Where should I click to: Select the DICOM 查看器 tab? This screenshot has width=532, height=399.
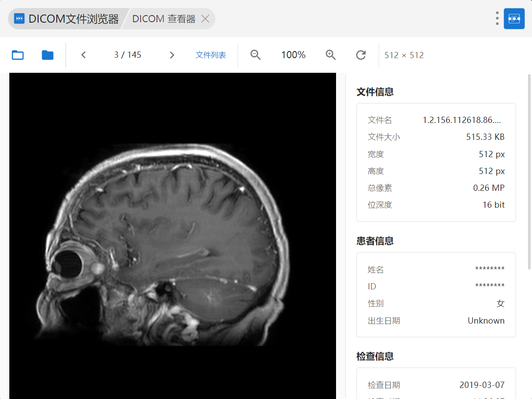(164, 19)
